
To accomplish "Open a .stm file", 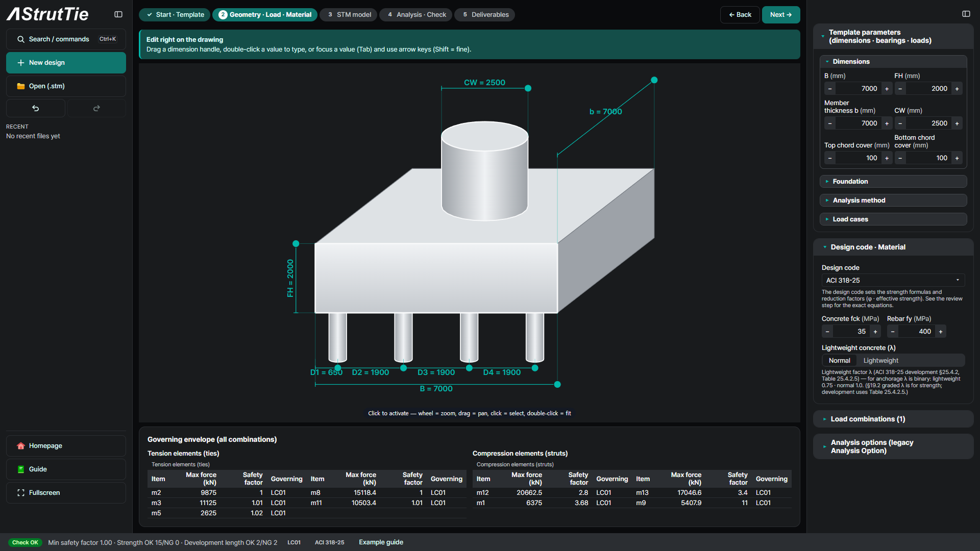I will tap(66, 86).
